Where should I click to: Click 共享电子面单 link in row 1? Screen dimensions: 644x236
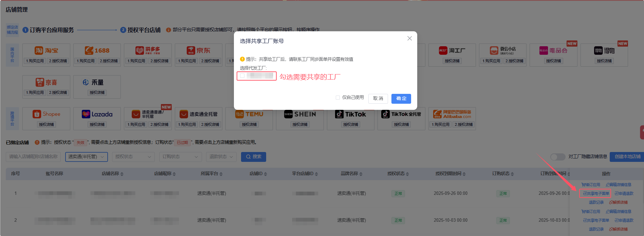pos(596,193)
